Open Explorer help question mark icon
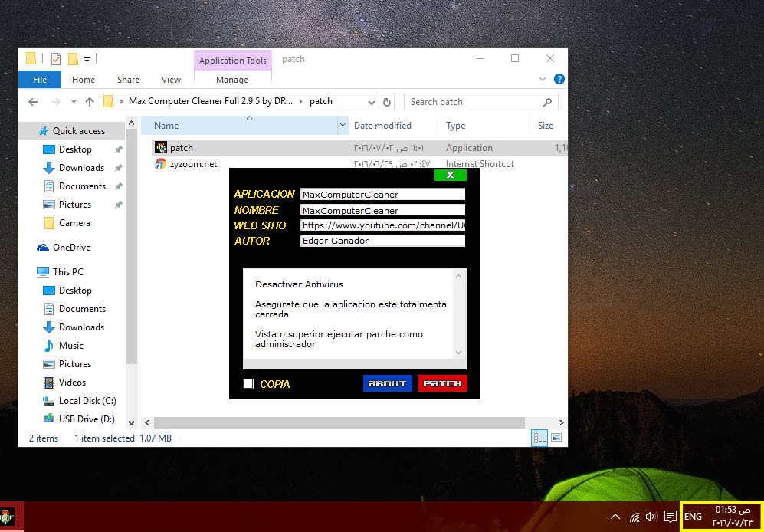 [559, 79]
